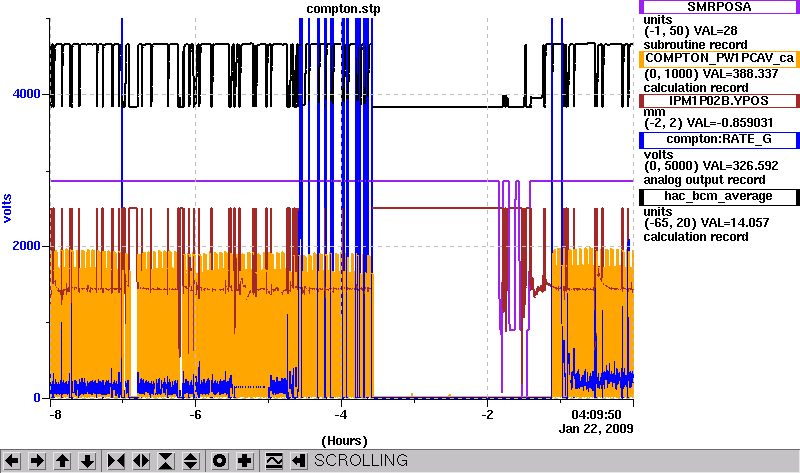Click the compton.stp graph title
800x473 pixels.
(343, 9)
